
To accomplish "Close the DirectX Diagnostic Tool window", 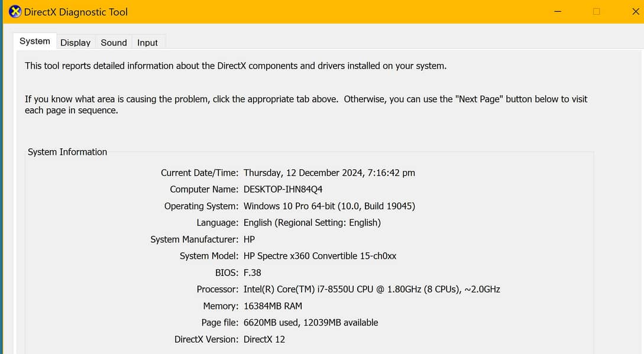I will 636,12.
